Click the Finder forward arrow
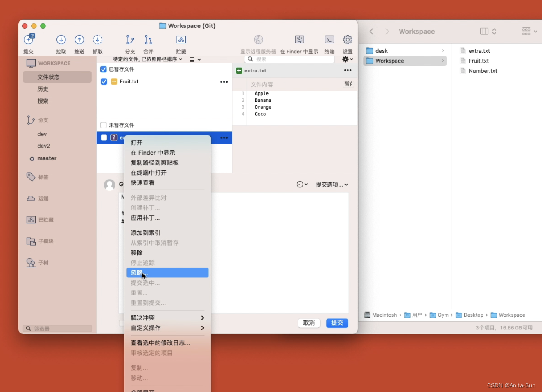542x392 pixels. click(x=387, y=32)
